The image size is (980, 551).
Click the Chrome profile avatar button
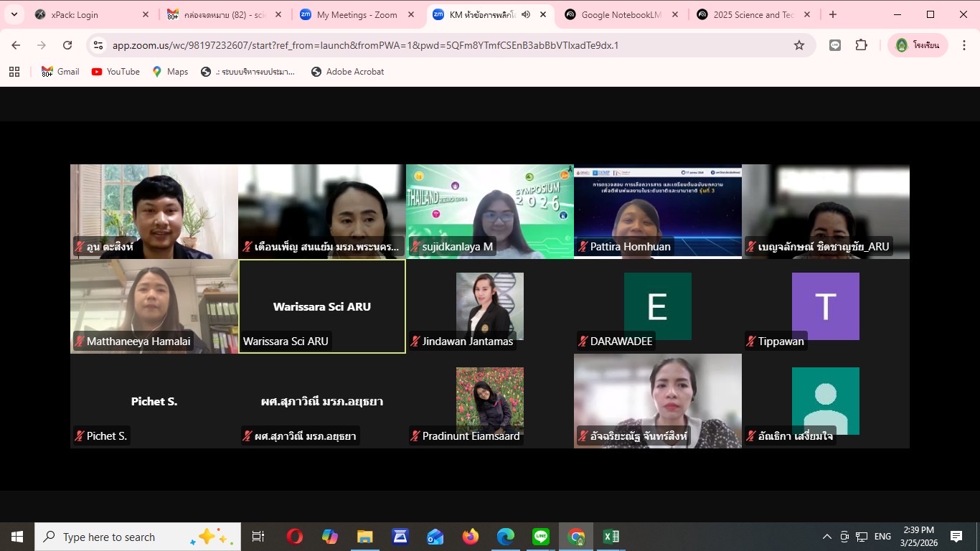pos(918,45)
